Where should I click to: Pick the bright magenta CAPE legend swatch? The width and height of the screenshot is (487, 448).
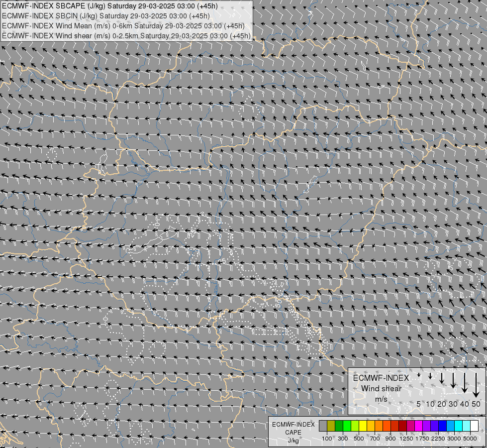click(x=419, y=426)
